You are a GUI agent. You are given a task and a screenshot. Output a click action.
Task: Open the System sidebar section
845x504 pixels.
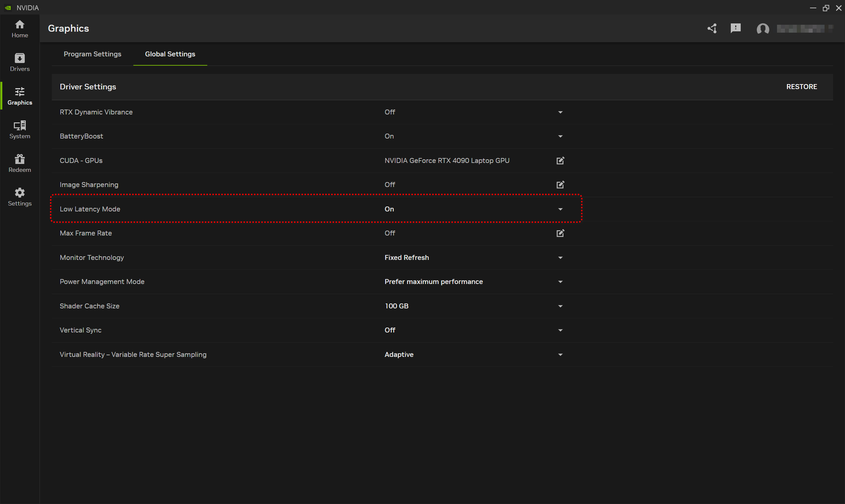click(x=20, y=130)
